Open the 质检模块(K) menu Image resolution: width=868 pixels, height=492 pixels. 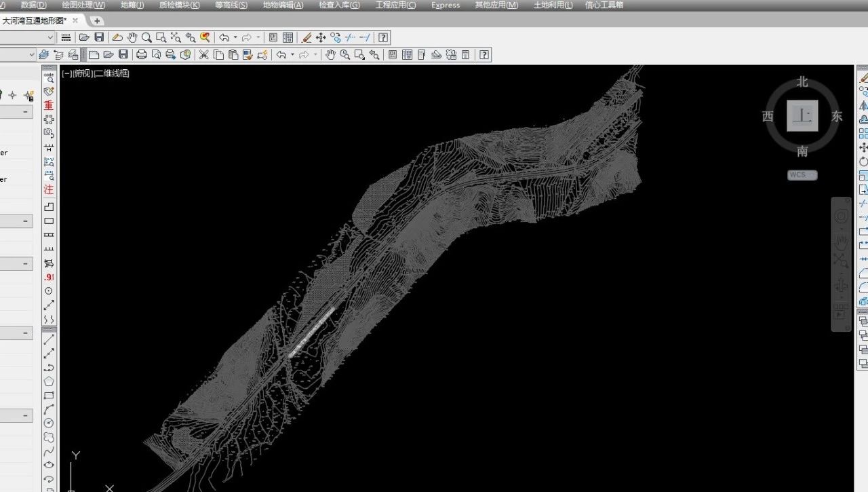[179, 5]
